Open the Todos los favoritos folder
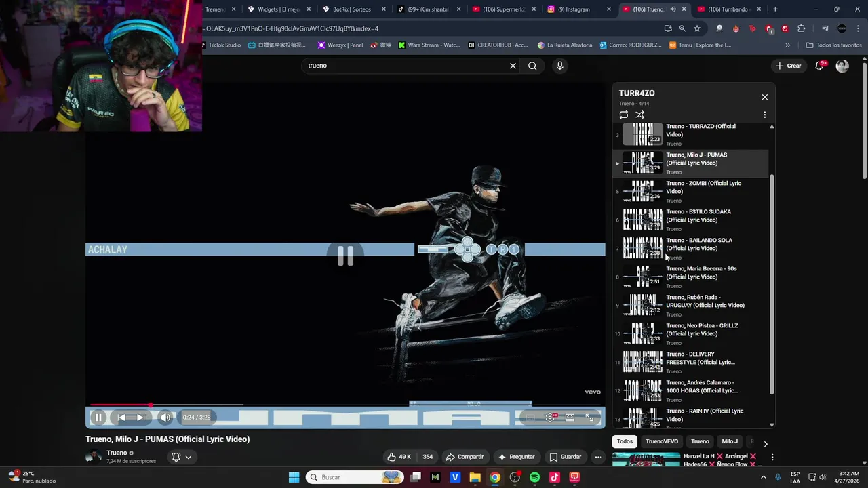Image resolution: width=868 pixels, height=488 pixels. (833, 45)
